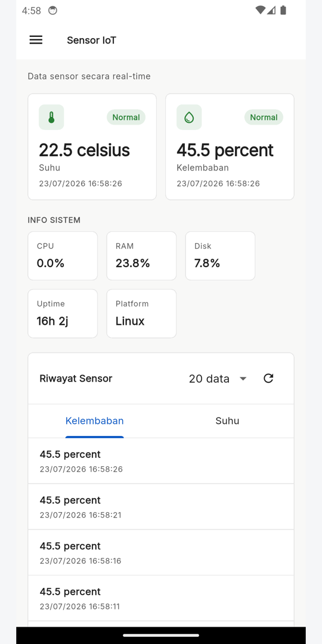
Task: Select history row timestamped 16:58:16
Action: (161, 552)
